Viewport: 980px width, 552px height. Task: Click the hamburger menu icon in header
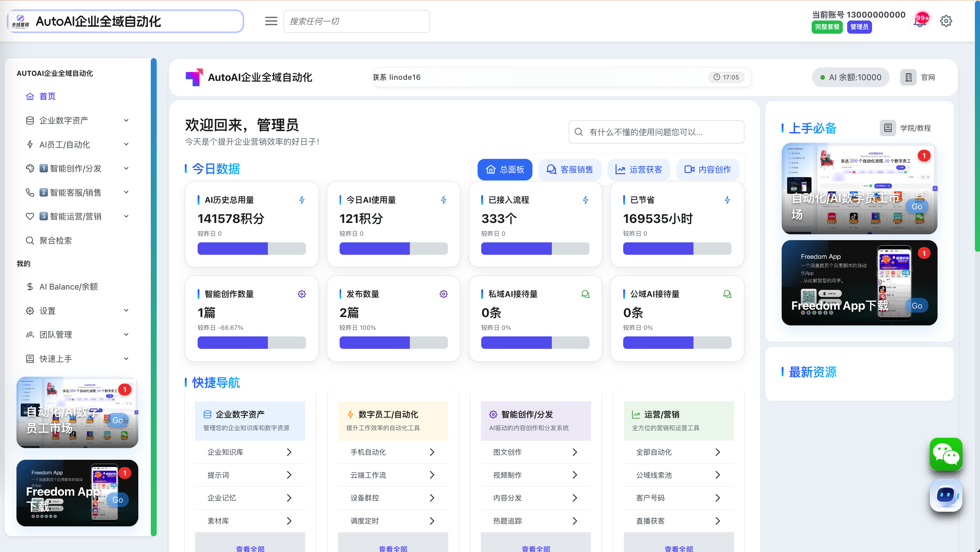271,21
